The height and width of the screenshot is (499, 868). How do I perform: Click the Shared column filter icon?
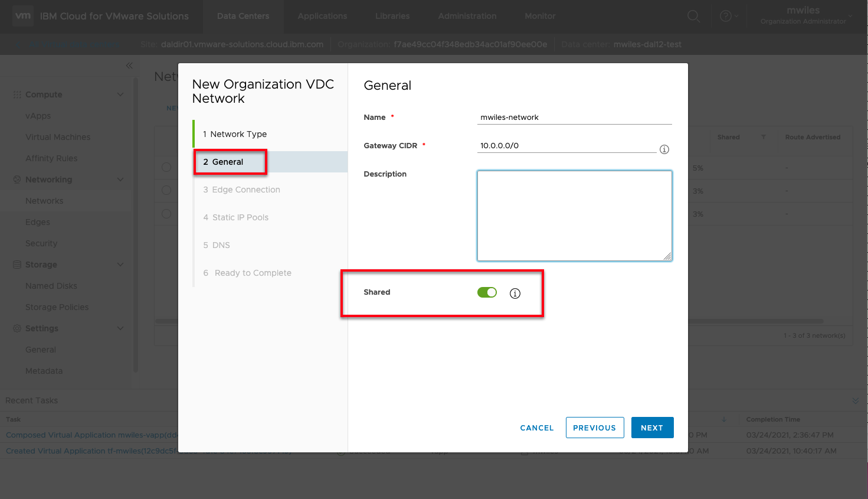(x=763, y=137)
